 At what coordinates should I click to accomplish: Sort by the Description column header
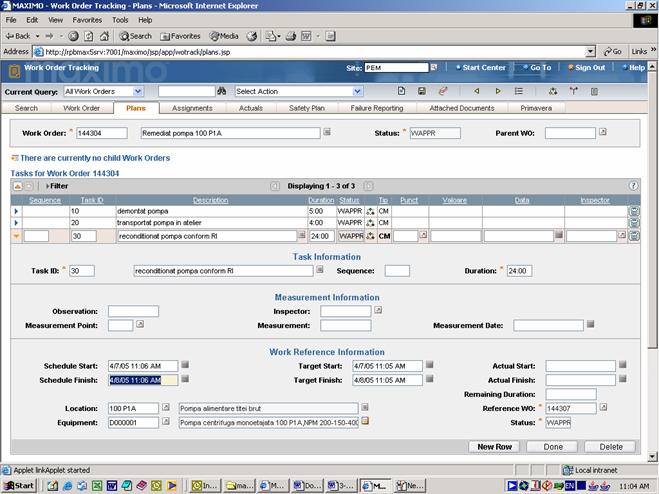point(211,200)
